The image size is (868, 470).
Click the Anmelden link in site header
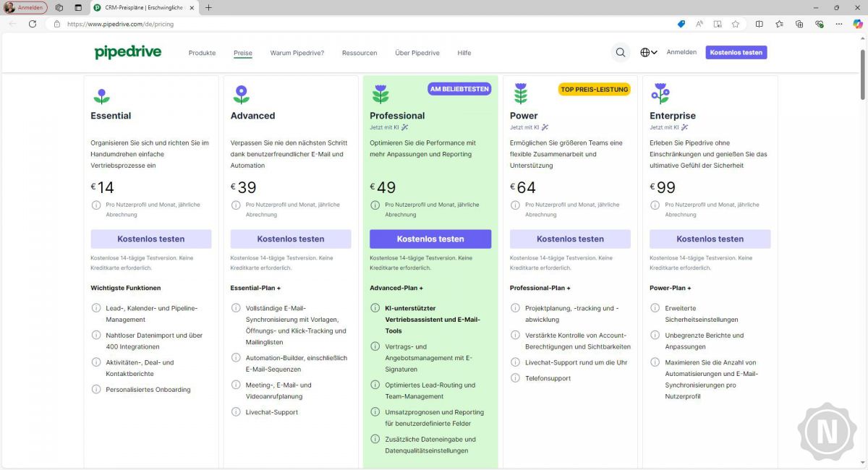[x=681, y=52]
